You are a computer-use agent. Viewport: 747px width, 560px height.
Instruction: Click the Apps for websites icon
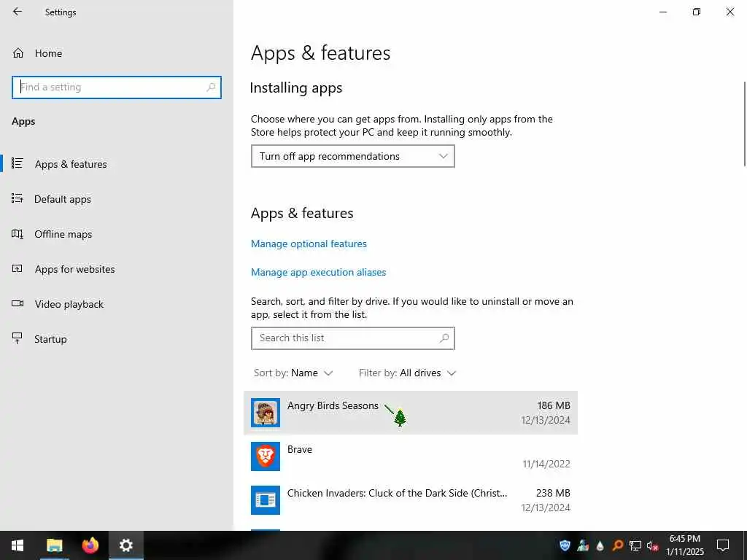pyautogui.click(x=18, y=268)
